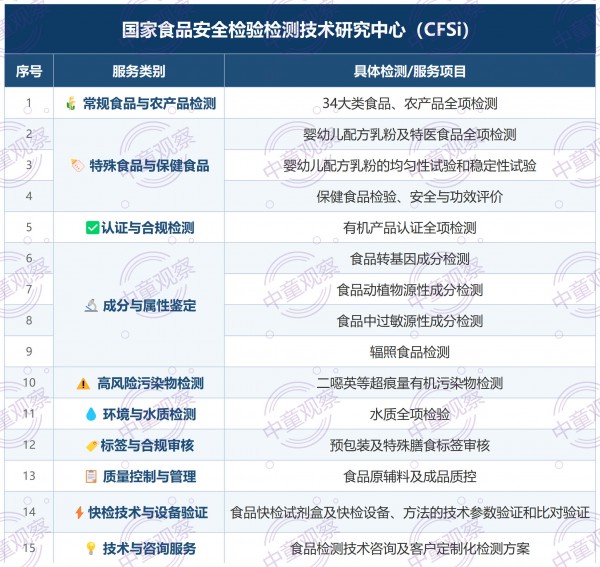Image resolution: width=600 pixels, height=567 pixels.
Task: Select the category text 特殊食品与保健食品
Action: tap(149, 165)
